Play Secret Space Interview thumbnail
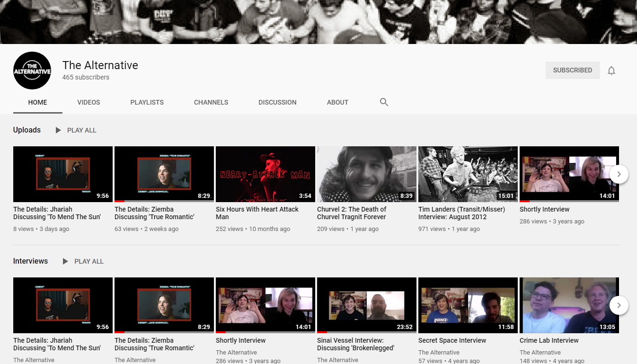 click(468, 305)
